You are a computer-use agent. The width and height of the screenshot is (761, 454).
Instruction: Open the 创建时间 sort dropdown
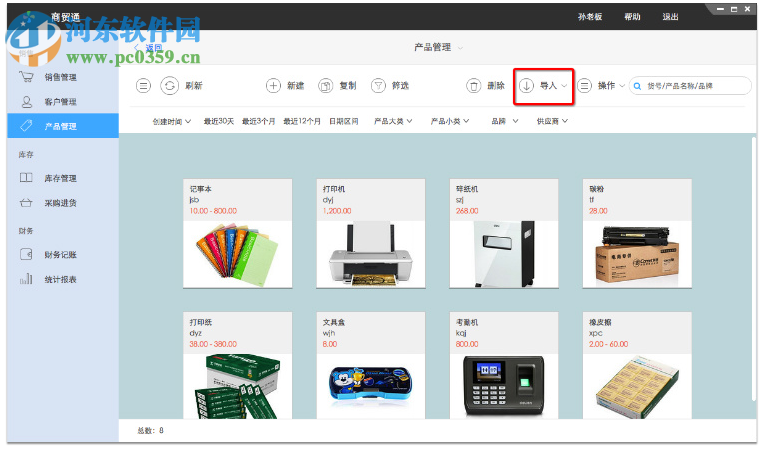[x=171, y=121]
